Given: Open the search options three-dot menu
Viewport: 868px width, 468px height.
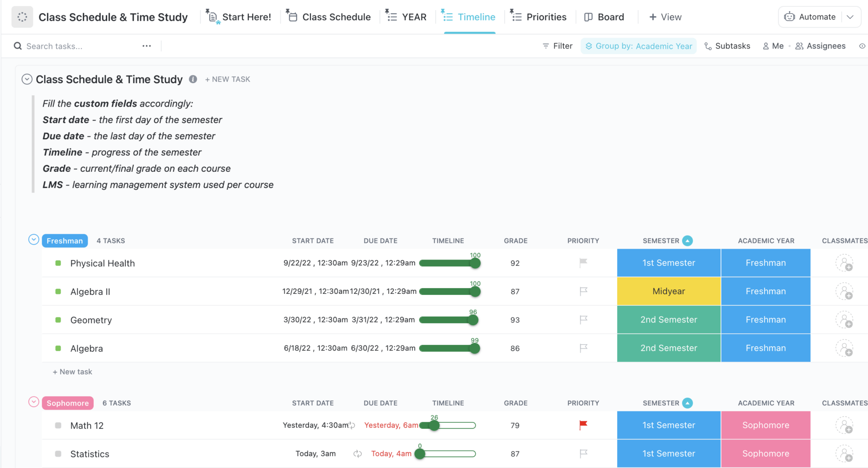Looking at the screenshot, I should tap(146, 46).
